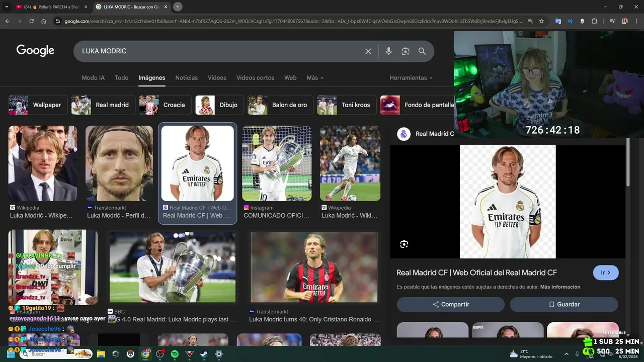Open a new tab with the plus button
The image size is (644, 362).
[178, 7]
